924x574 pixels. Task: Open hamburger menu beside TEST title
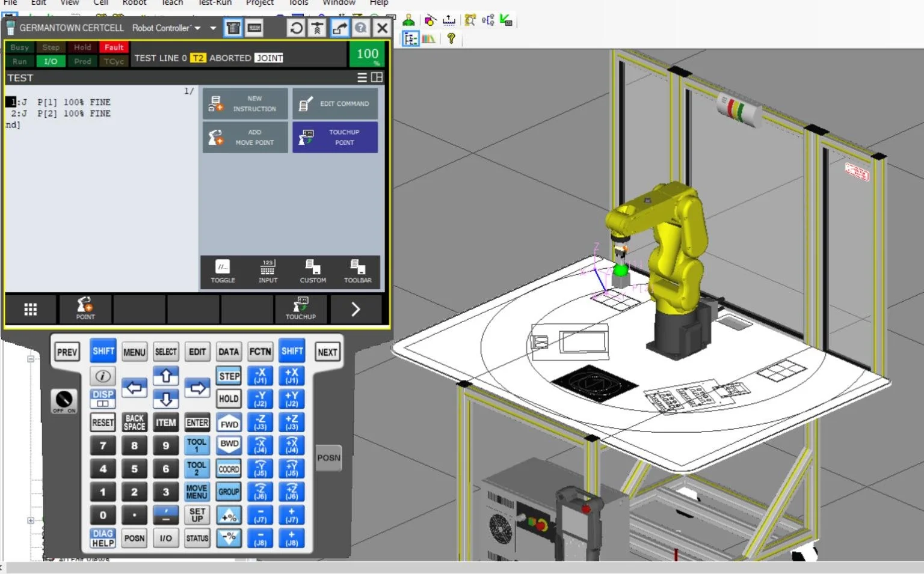(x=362, y=78)
